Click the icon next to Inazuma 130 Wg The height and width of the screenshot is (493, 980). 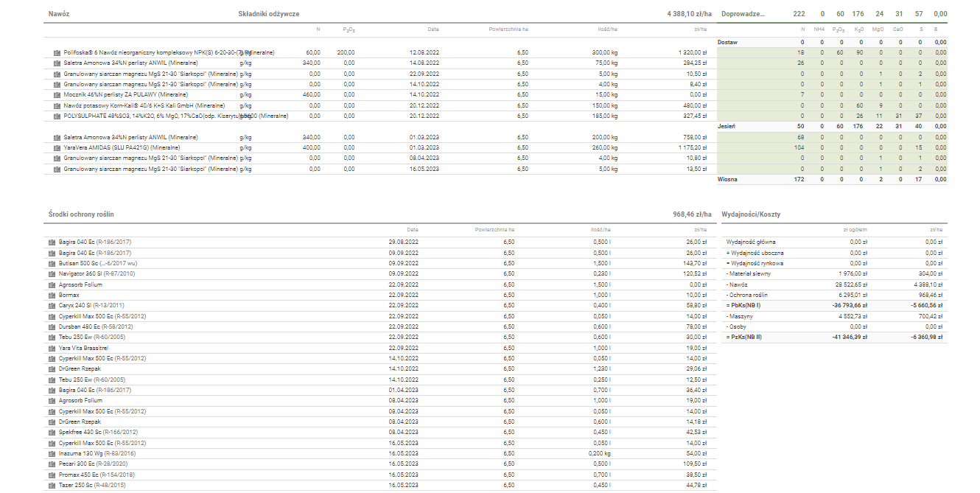pos(52,454)
